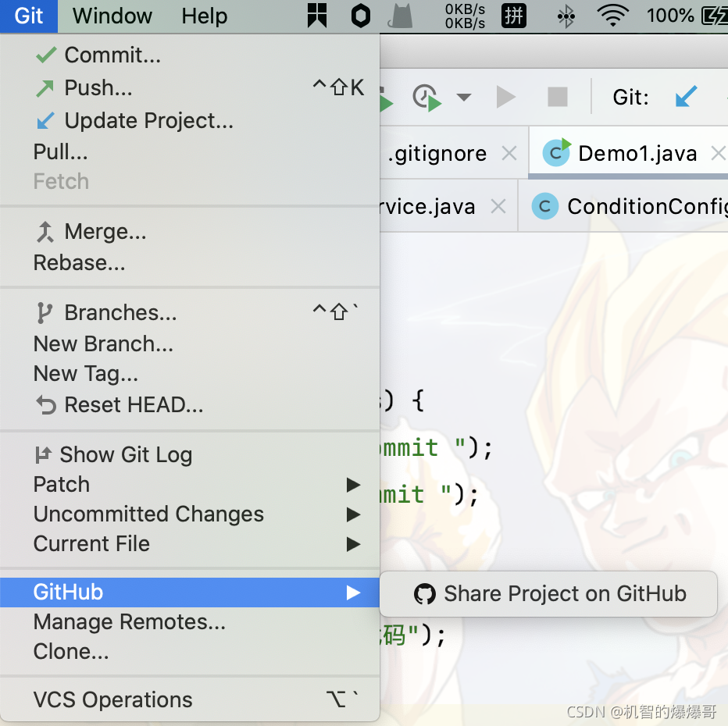Screen dimensions: 728x726
Task: Click the Stop square button in toolbar
Action: [x=558, y=97]
